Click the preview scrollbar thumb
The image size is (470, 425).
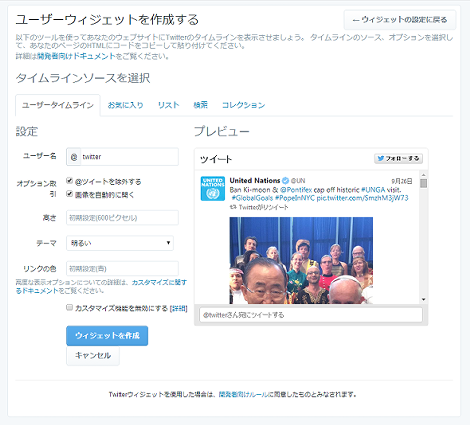coord(423,183)
